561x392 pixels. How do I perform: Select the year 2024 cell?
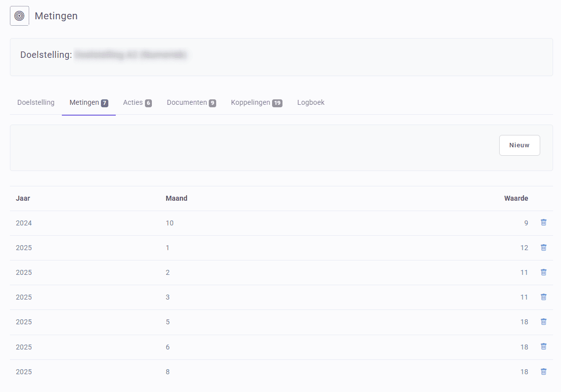pos(24,223)
